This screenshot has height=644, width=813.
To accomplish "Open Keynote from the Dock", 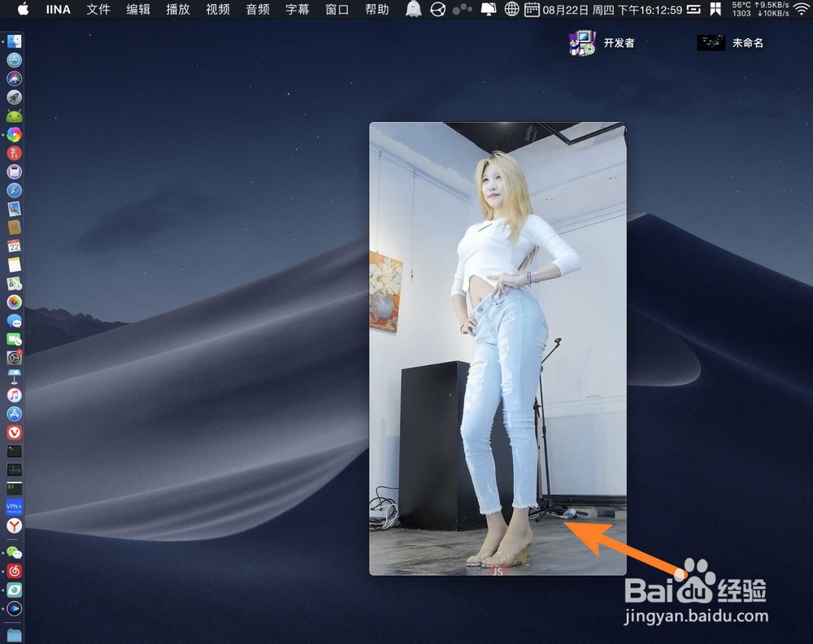I will pos(14,376).
